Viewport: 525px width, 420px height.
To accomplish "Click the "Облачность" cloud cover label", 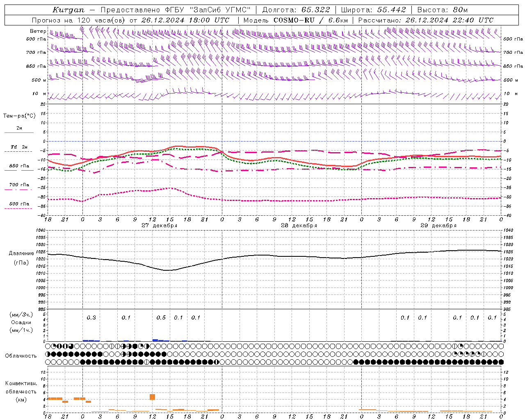I will 21,356.
